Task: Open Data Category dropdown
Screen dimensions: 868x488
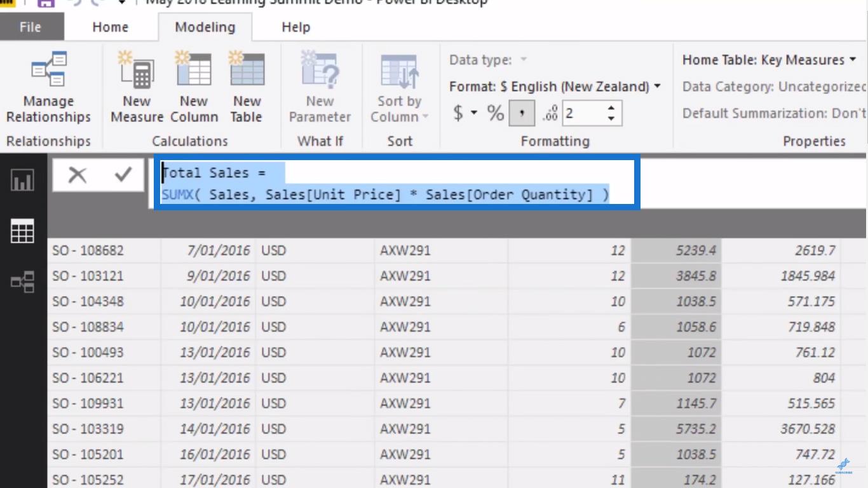Action: coord(774,86)
